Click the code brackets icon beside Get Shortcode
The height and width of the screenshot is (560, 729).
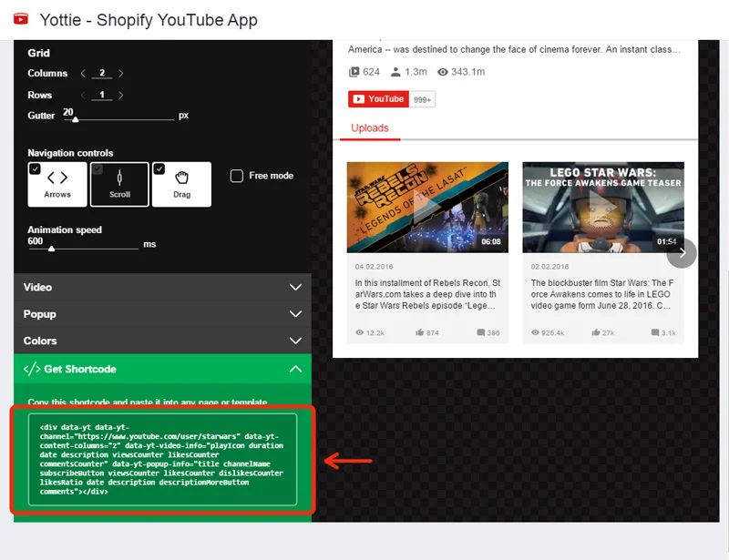click(32, 369)
